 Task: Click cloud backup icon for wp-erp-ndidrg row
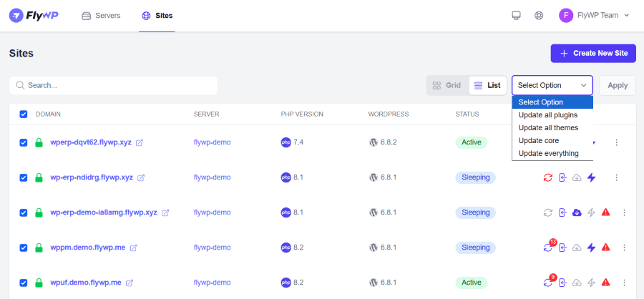[x=577, y=178]
